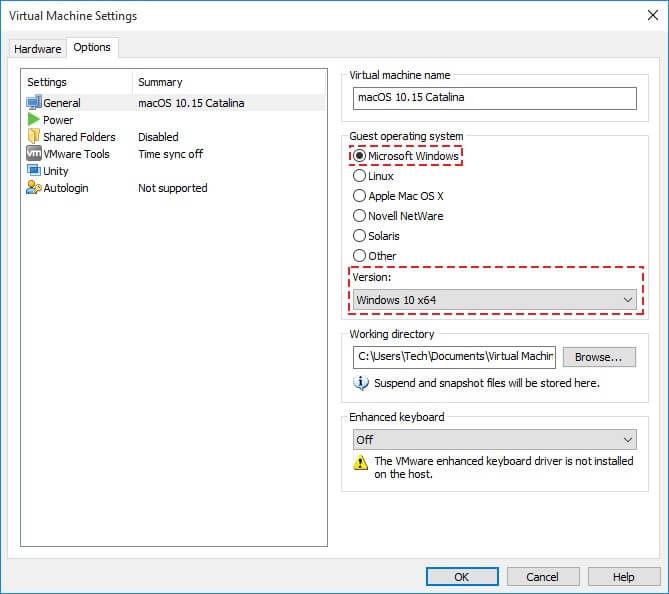Click the Help button
This screenshot has height=594, width=669.
624,577
